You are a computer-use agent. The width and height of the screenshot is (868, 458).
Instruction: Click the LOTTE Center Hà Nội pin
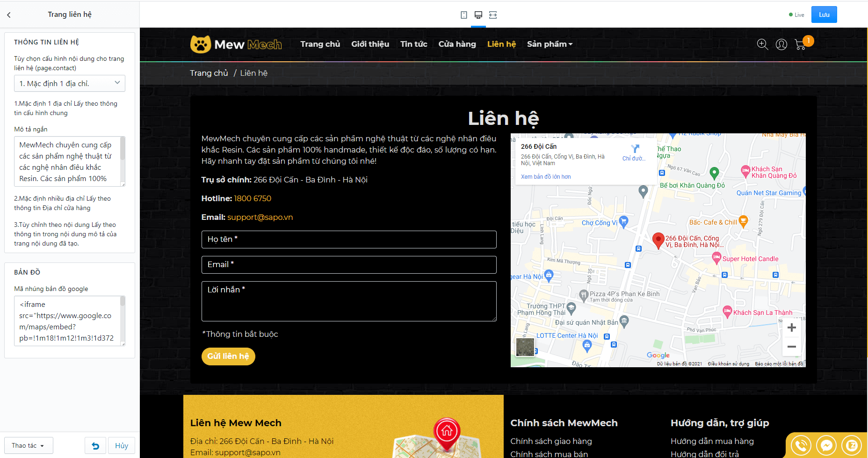pos(587,346)
